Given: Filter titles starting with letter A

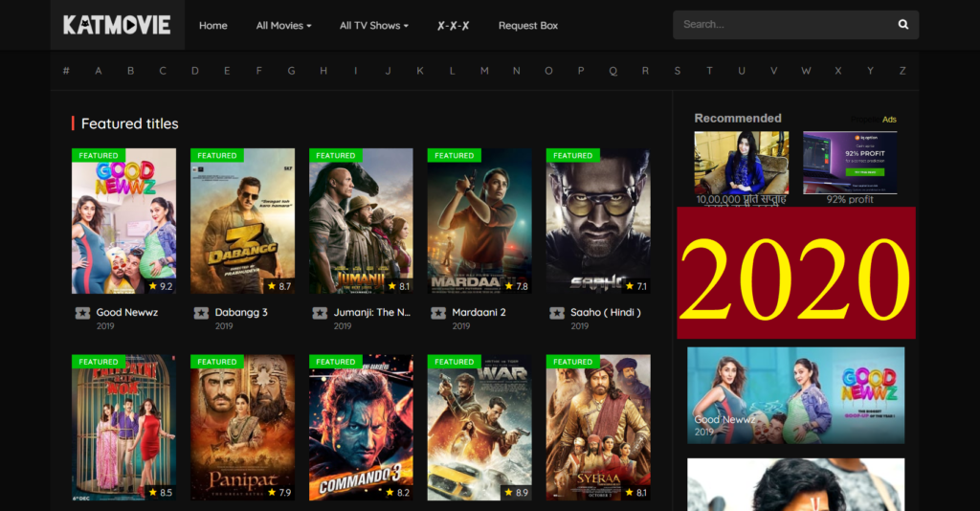Looking at the screenshot, I should [99, 71].
